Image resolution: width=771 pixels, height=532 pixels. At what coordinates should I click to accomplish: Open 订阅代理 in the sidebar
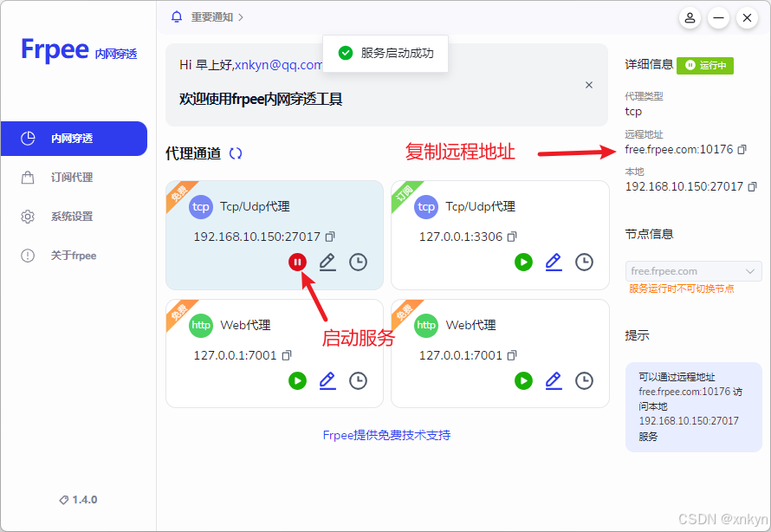(x=74, y=178)
